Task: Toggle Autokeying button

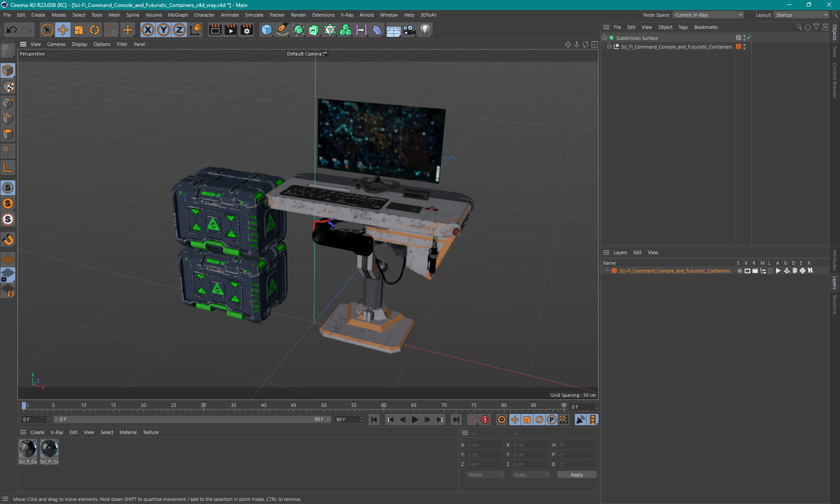Action: 485,420
